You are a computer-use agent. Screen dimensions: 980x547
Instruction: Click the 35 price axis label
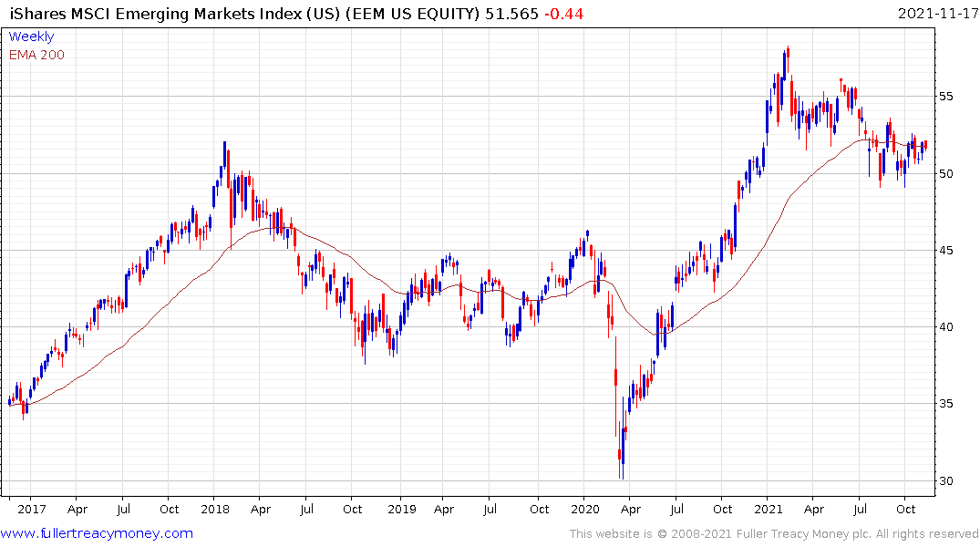(945, 404)
